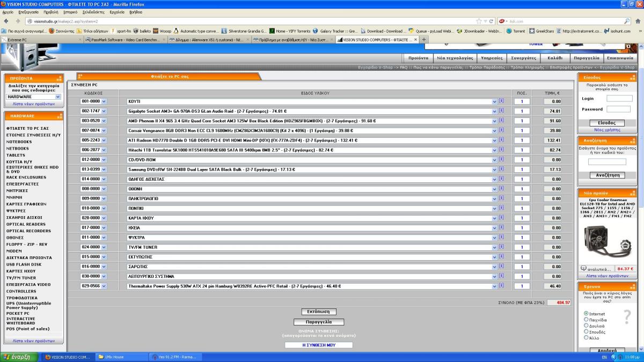
Task: Click quantity field for Gigabyte motherboard row
Action: click(522, 111)
